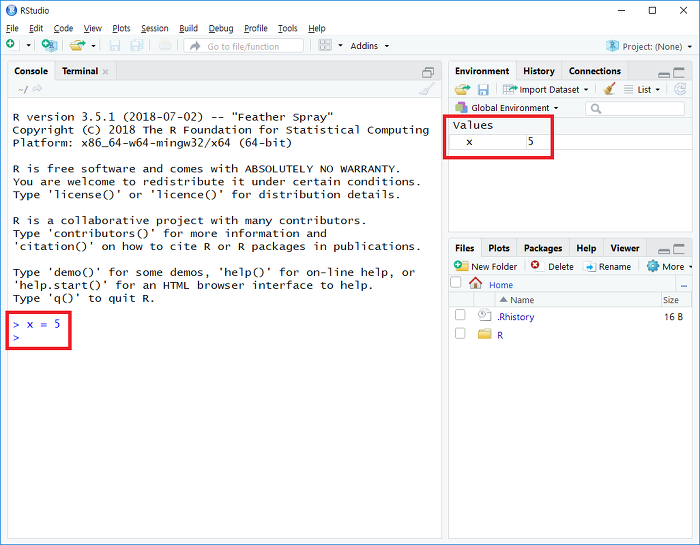Click the Delete button in Files
Image resolution: width=700 pixels, height=545 pixels.
552,266
